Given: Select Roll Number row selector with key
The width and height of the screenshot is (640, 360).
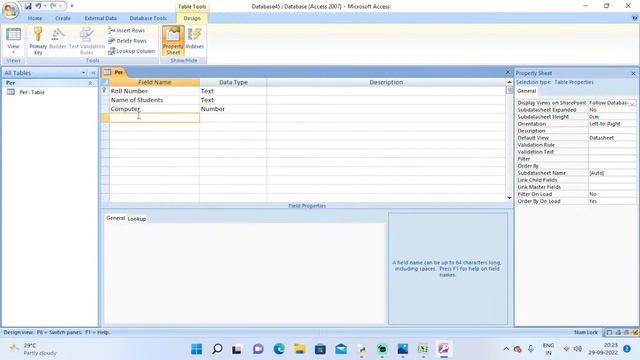Looking at the screenshot, I should (105, 91).
